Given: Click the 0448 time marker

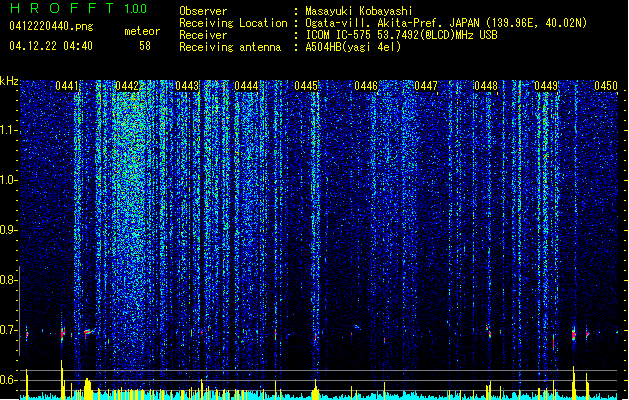Looking at the screenshot, I should point(486,86).
